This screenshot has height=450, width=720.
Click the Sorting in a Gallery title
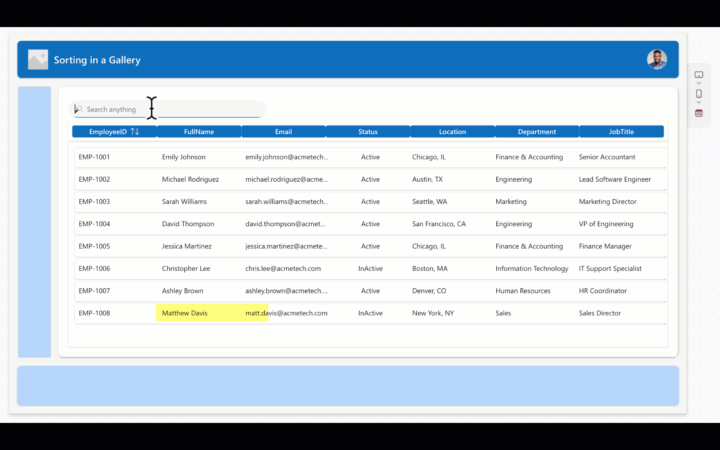pos(97,60)
